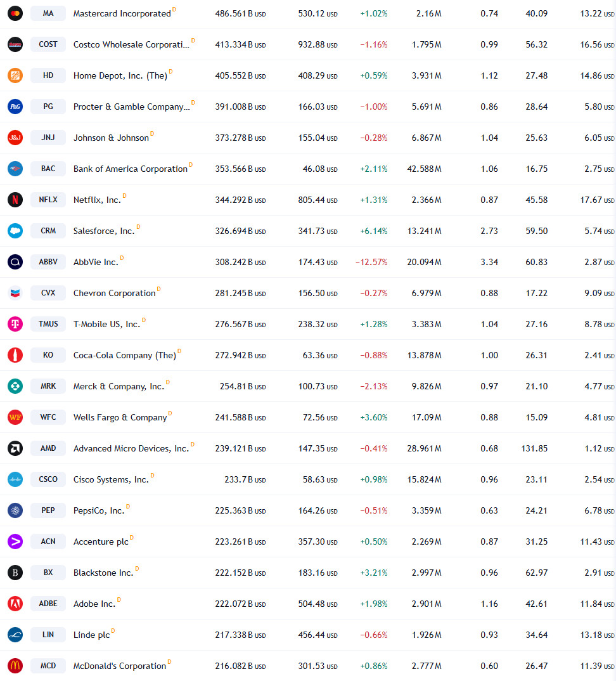This screenshot has width=616, height=681.
Task: Click the Linde logo icon
Action: pos(15,635)
